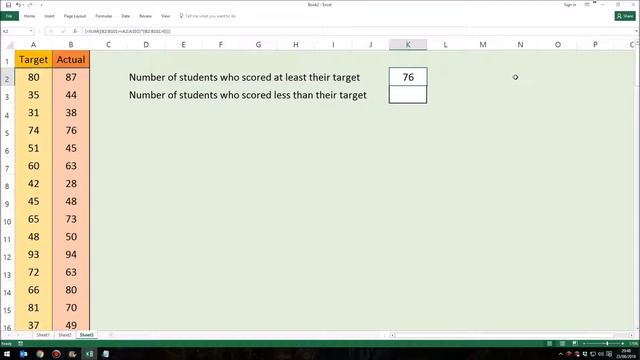The width and height of the screenshot is (640, 360).
Task: Select Actual cell with value 87
Action: click(71, 77)
